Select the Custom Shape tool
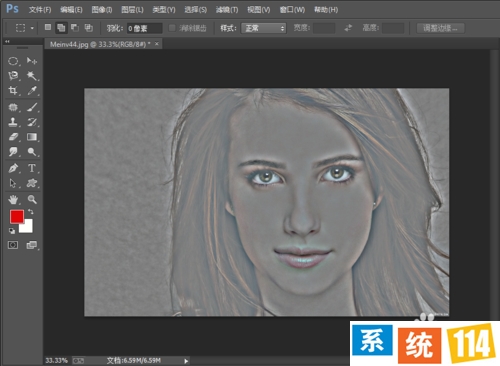The width and height of the screenshot is (500, 366). (x=32, y=183)
